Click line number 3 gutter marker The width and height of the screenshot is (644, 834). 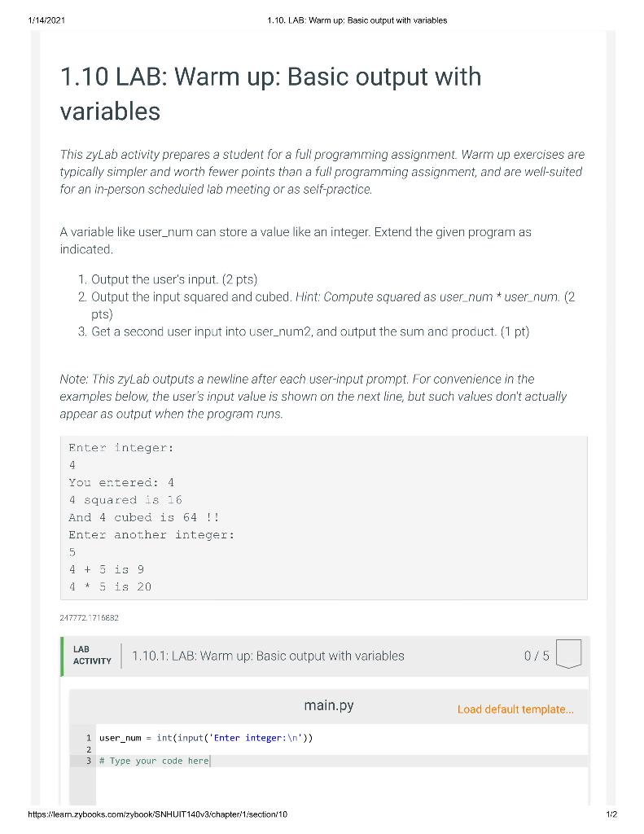click(x=87, y=761)
